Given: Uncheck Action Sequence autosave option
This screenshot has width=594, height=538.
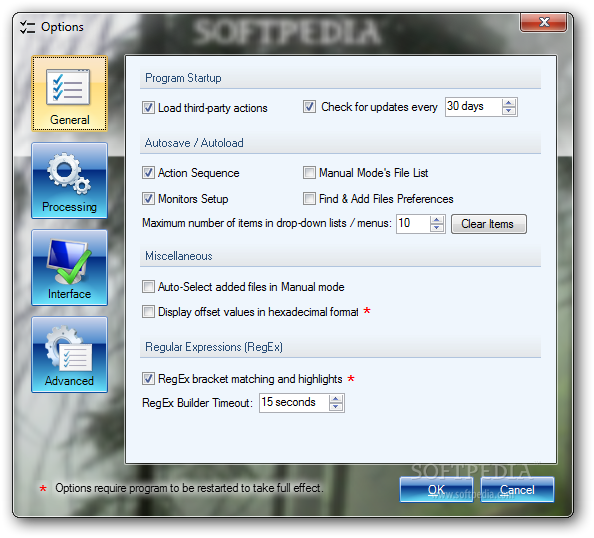Looking at the screenshot, I should click(148, 173).
